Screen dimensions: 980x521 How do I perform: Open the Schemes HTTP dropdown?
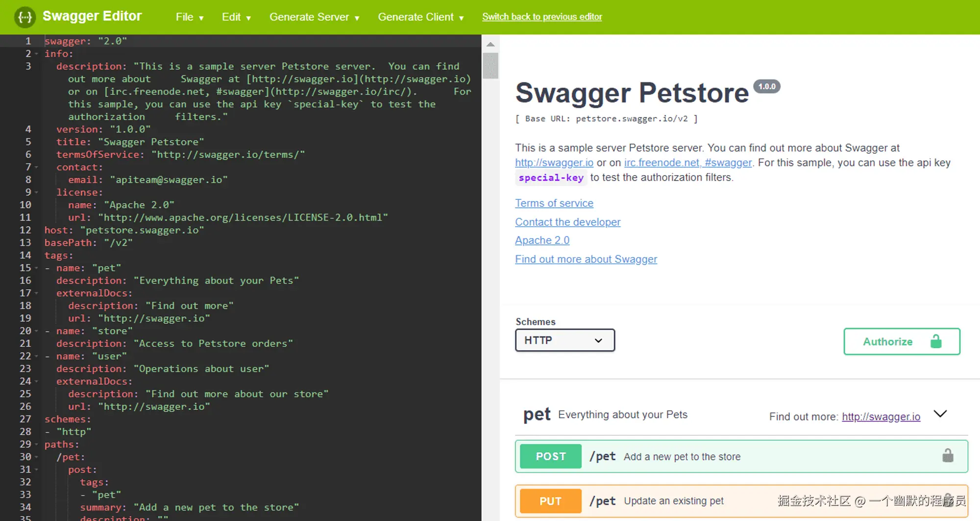point(564,340)
